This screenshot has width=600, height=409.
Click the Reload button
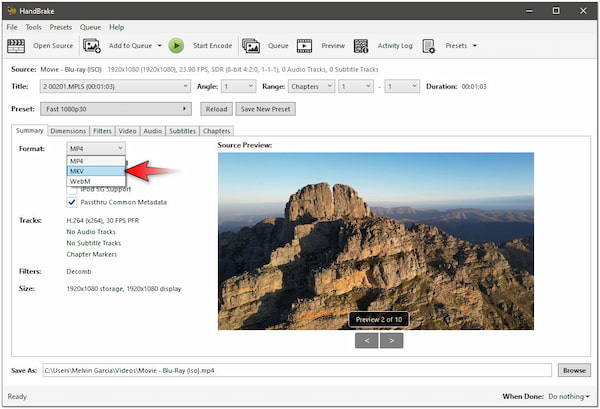[217, 109]
